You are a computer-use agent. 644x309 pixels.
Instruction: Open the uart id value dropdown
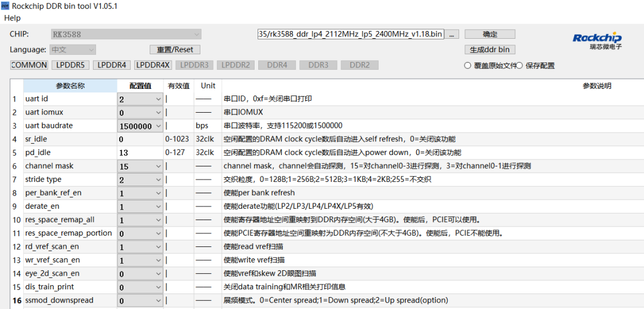click(140, 99)
